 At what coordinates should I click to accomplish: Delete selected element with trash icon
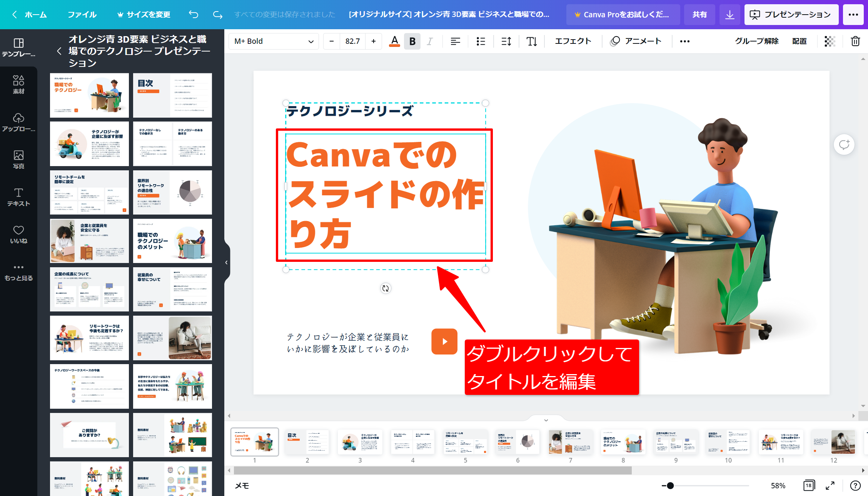click(x=855, y=41)
